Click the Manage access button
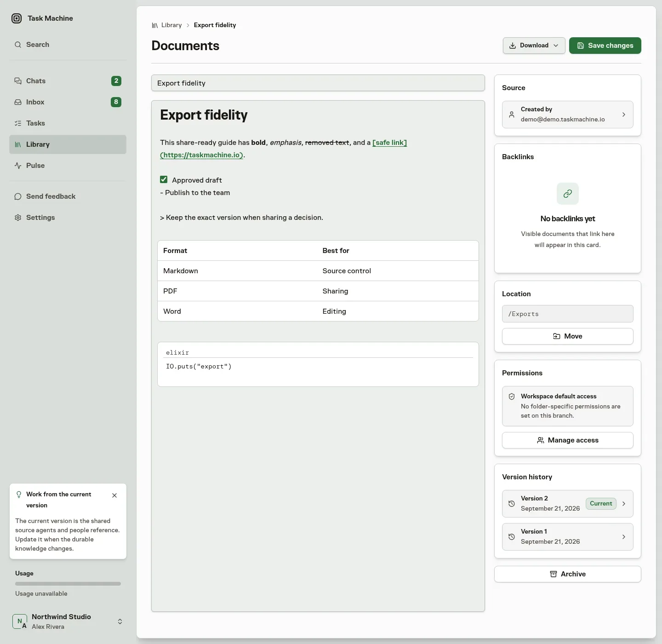The height and width of the screenshot is (644, 662). pos(568,440)
